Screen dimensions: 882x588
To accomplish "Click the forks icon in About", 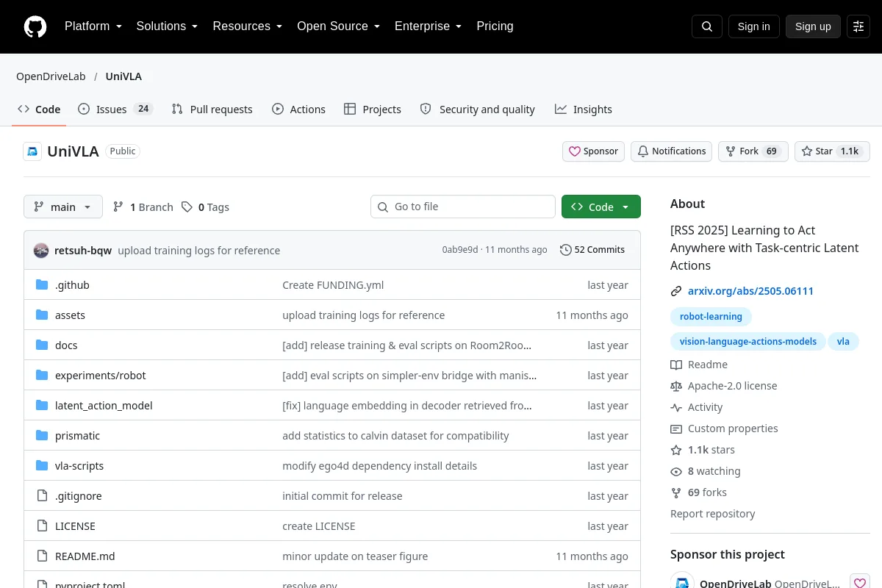I will [676, 492].
